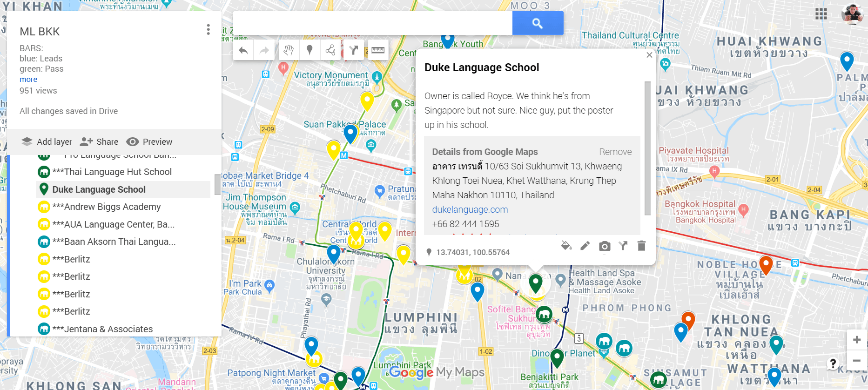The width and height of the screenshot is (868, 390).
Task: Remove the Google Maps details
Action: 615,152
